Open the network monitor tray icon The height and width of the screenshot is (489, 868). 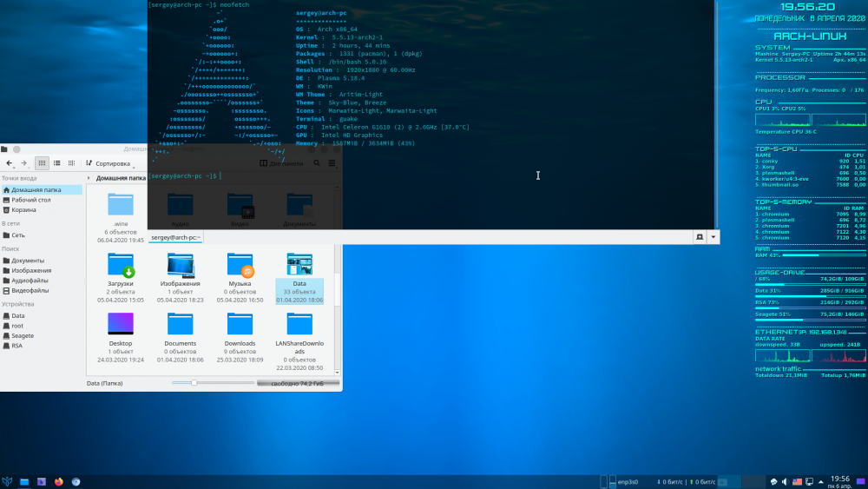809,482
